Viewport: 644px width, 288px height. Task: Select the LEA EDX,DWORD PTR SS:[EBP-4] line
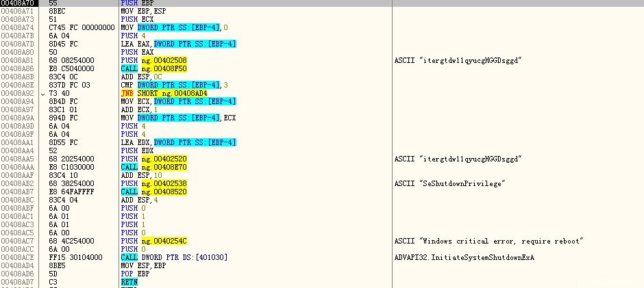click(177, 142)
